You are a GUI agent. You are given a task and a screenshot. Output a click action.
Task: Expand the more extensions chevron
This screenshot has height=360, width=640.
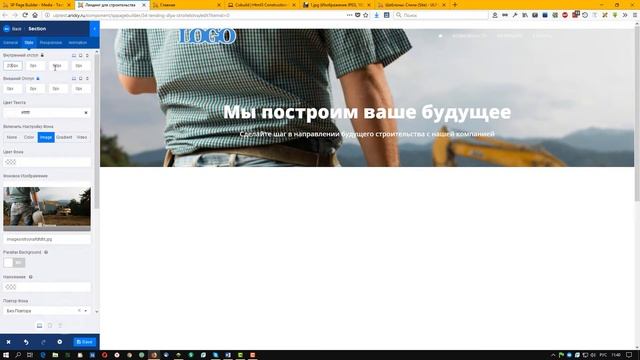(625, 15)
